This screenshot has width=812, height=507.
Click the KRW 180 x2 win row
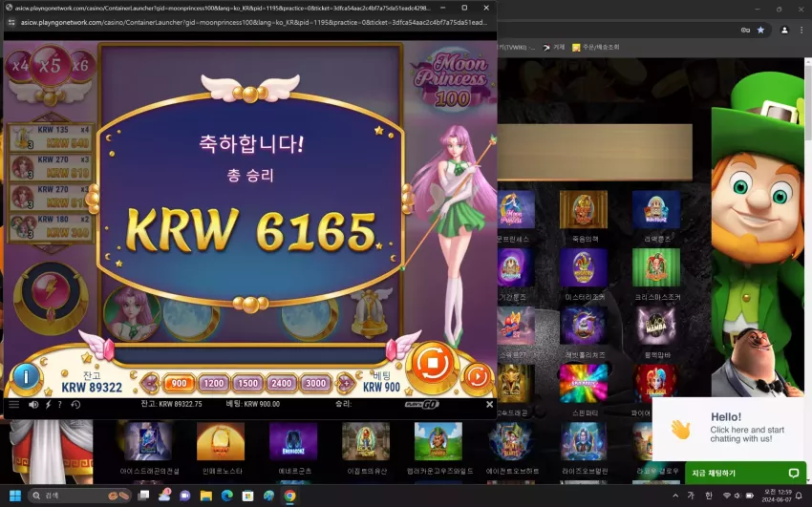pyautogui.click(x=51, y=226)
